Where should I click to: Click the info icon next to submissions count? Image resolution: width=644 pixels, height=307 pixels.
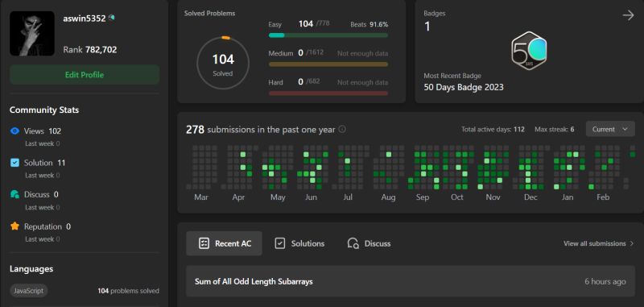pos(342,130)
